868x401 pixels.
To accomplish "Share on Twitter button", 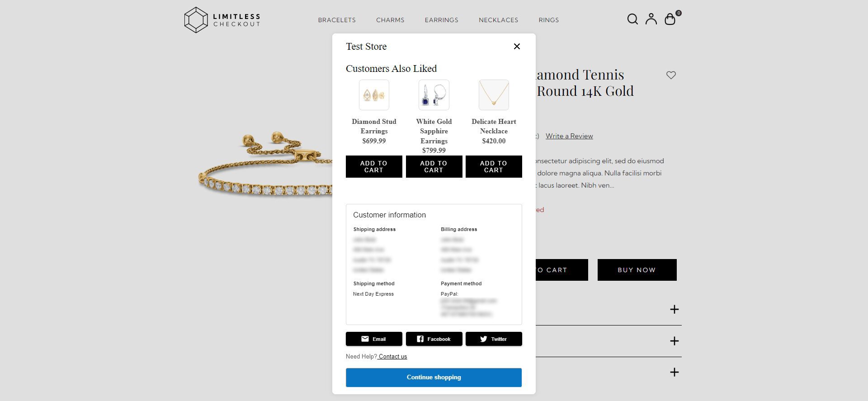I will click(494, 339).
